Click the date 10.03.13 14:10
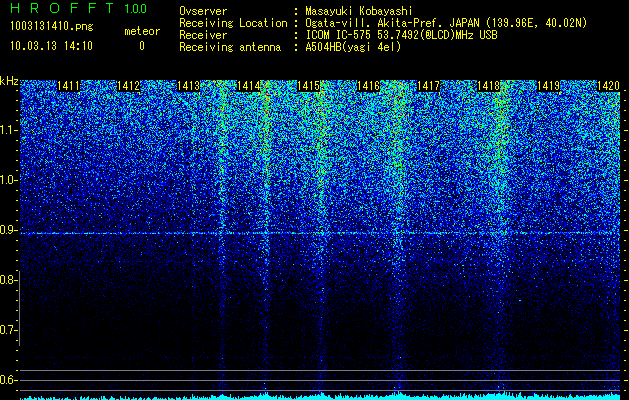The image size is (629, 400). (x=51, y=46)
